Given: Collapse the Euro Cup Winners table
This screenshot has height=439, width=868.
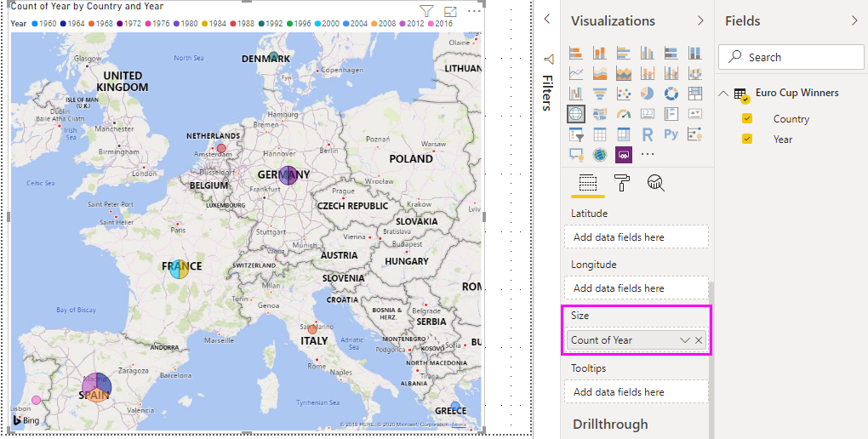Looking at the screenshot, I should click(723, 93).
